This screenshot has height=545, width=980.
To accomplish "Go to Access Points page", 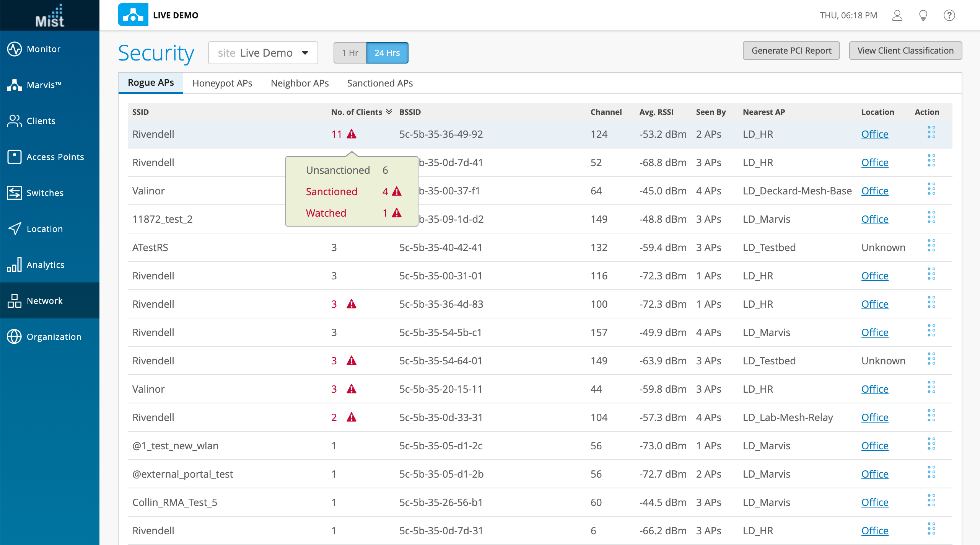I will [55, 157].
